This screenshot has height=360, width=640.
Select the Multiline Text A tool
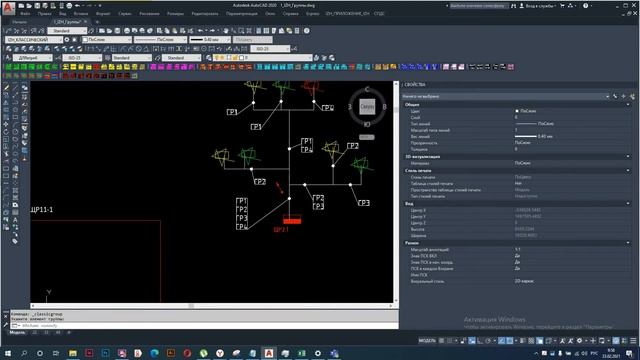coord(15,220)
